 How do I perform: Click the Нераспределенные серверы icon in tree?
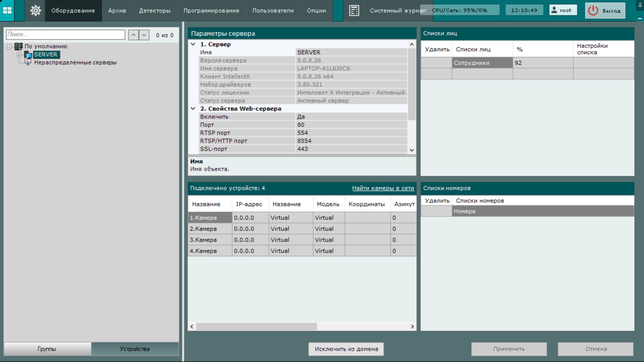click(28, 62)
